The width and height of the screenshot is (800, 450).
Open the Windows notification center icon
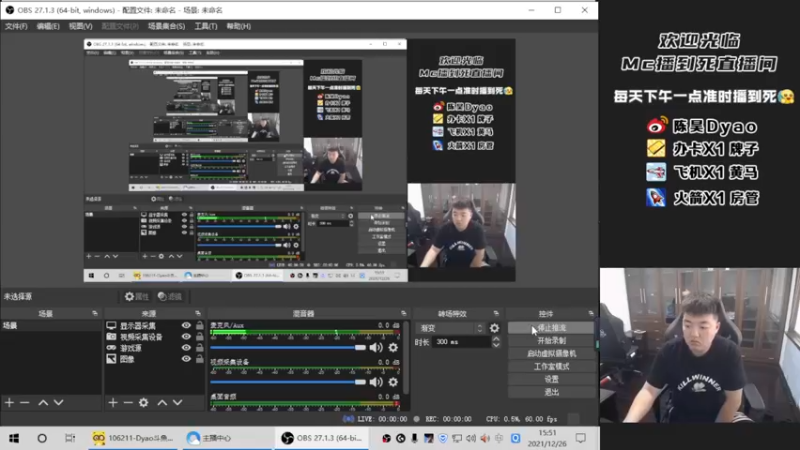(581, 438)
